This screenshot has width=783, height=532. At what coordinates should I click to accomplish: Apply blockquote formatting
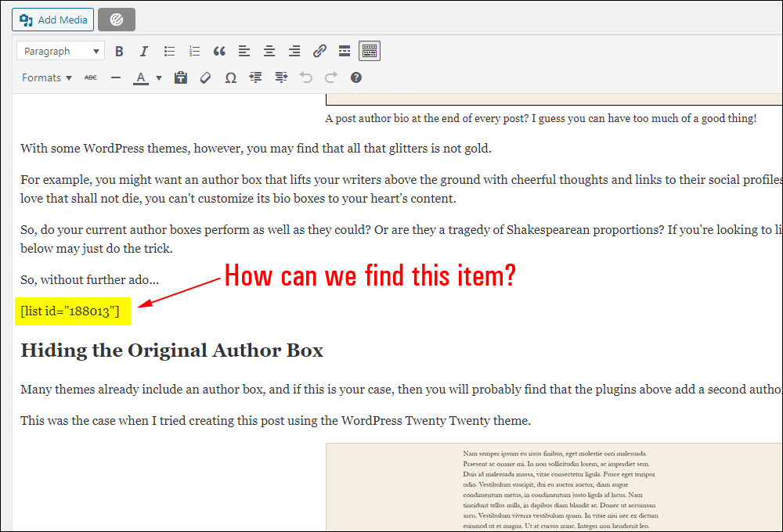point(219,51)
